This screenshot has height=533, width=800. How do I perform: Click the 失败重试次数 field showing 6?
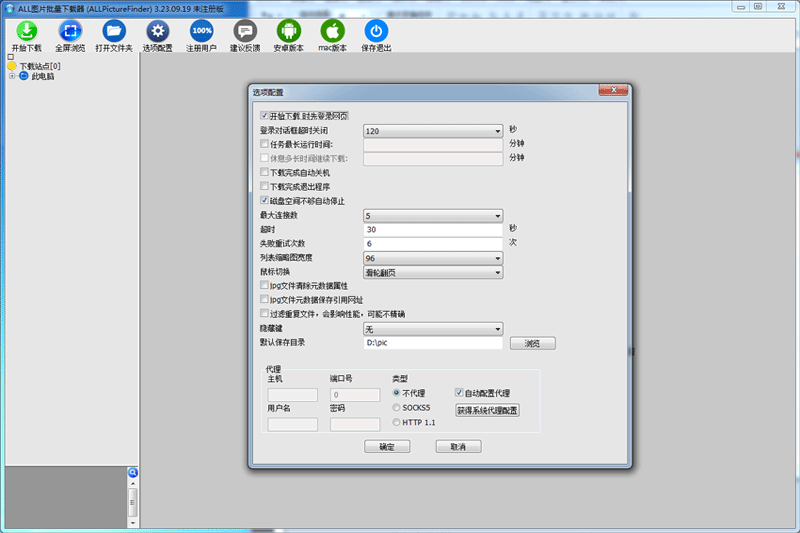pos(433,244)
